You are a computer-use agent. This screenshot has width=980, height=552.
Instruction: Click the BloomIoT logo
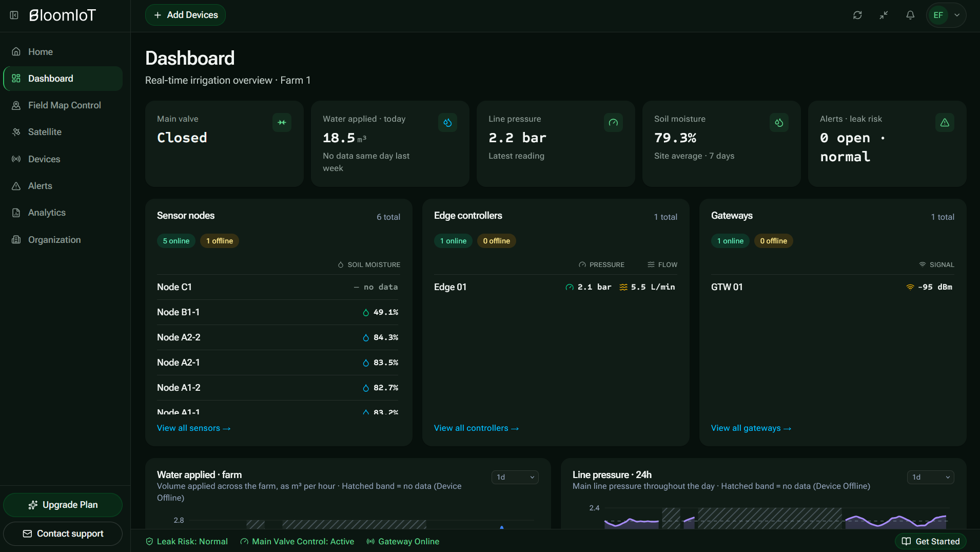click(x=63, y=15)
